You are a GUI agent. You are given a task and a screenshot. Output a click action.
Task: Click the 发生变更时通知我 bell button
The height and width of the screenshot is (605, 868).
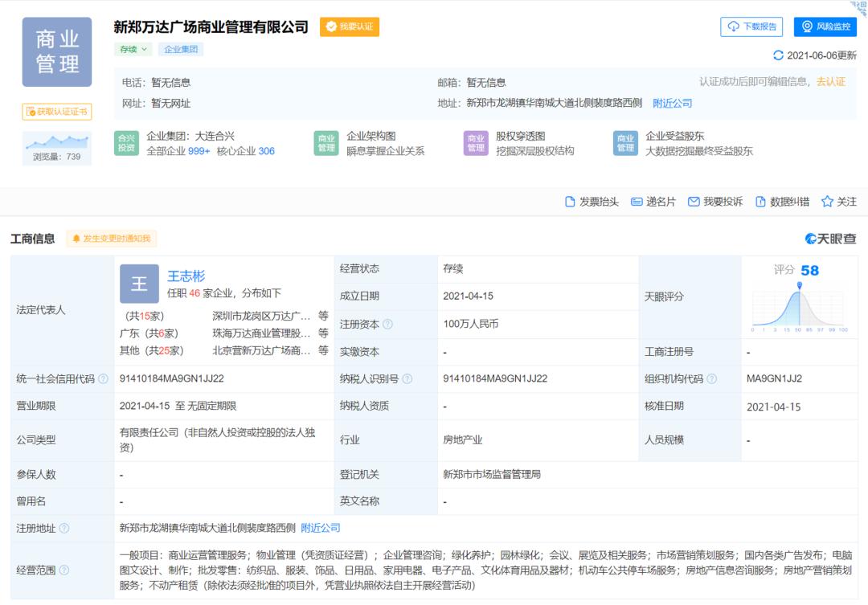pos(111,239)
